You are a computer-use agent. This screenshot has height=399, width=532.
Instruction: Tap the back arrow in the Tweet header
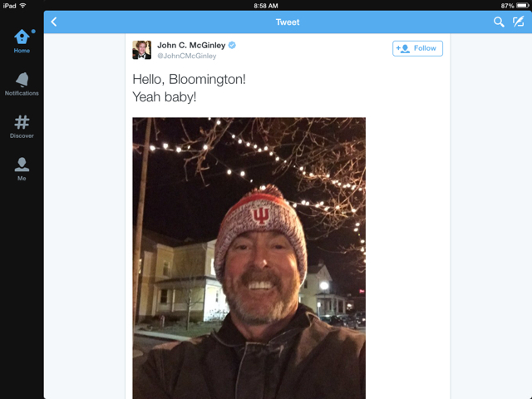[54, 22]
